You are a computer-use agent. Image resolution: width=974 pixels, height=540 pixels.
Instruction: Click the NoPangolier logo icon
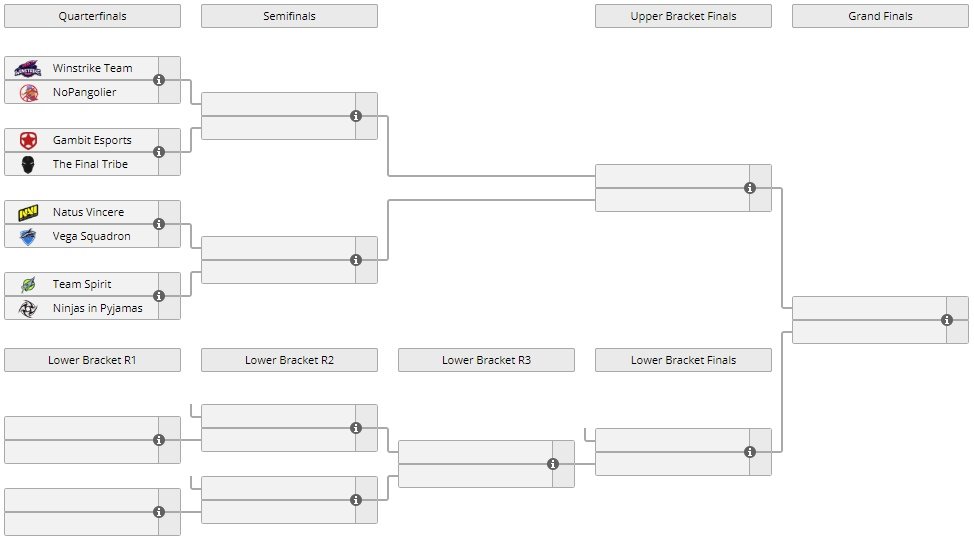tap(28, 92)
